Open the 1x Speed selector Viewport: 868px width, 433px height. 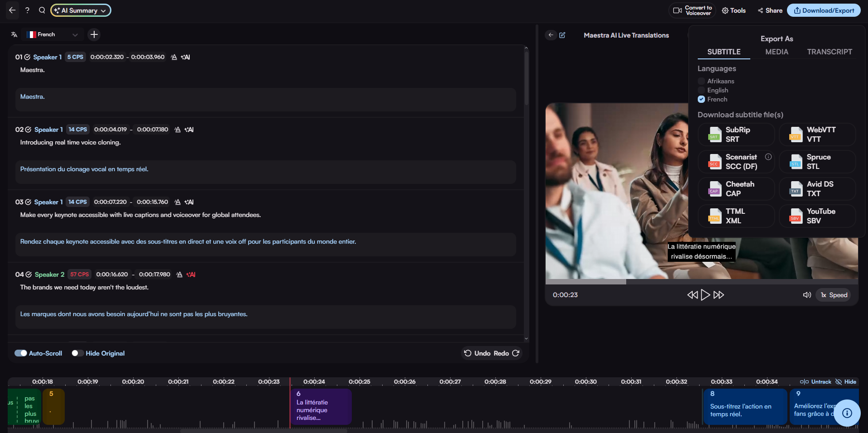[x=834, y=295]
